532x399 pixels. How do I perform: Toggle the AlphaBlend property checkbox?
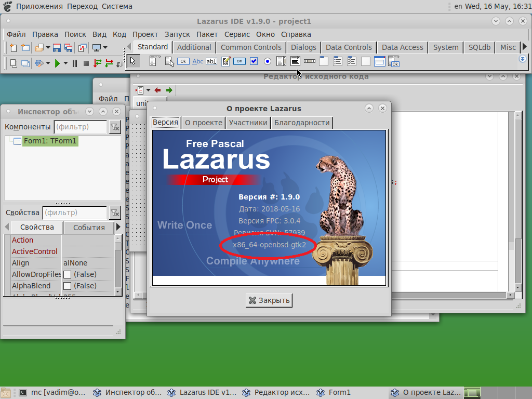tap(67, 286)
